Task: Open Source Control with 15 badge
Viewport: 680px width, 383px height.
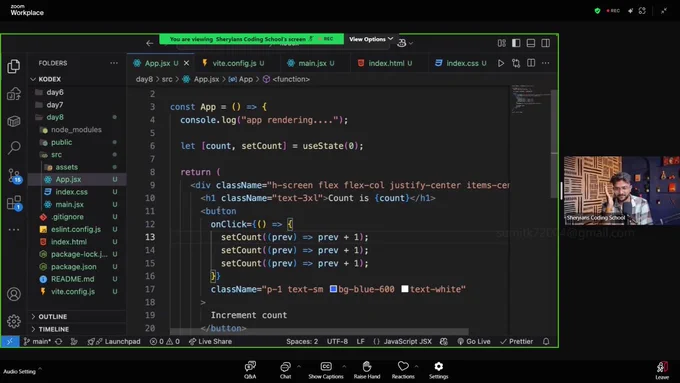Action: pyautogui.click(x=14, y=176)
